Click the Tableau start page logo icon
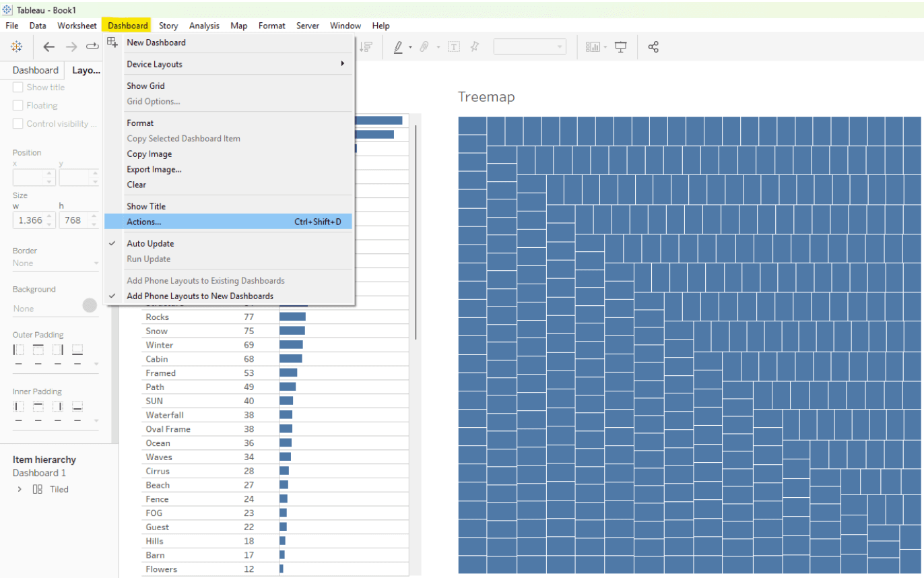This screenshot has height=578, width=924. [17, 46]
